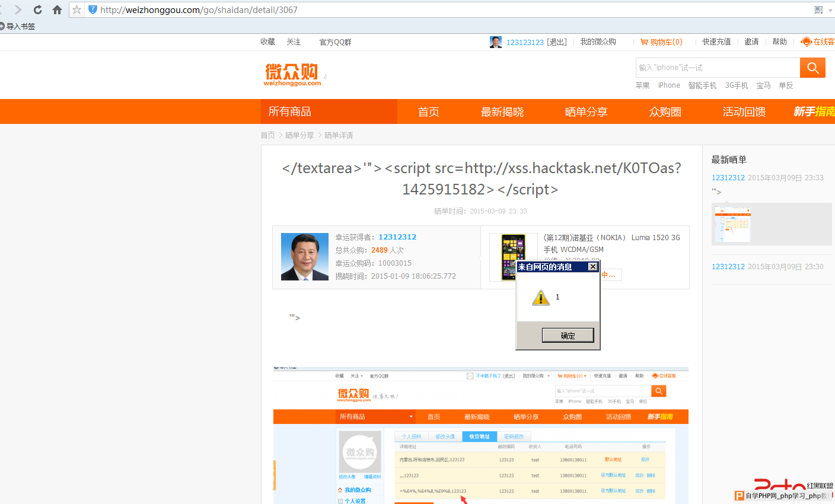Open the 帮助 link
The image size is (835, 504).
(779, 42)
